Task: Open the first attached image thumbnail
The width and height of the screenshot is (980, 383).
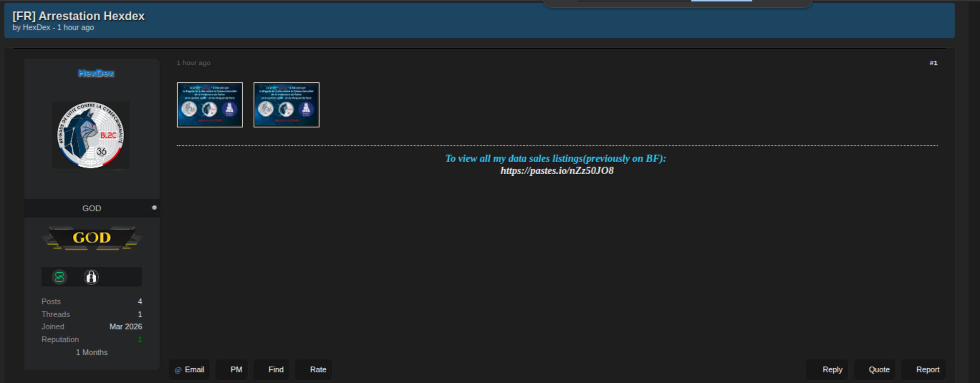Action: pos(210,105)
